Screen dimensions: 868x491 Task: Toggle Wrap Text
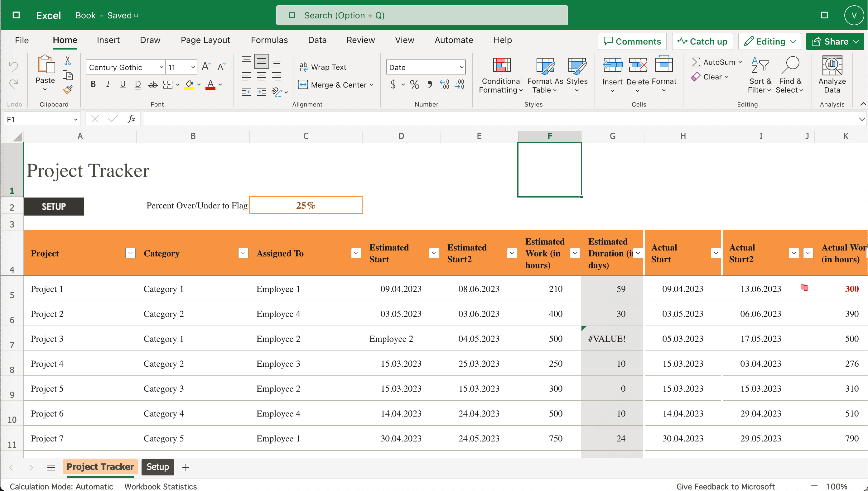click(323, 67)
